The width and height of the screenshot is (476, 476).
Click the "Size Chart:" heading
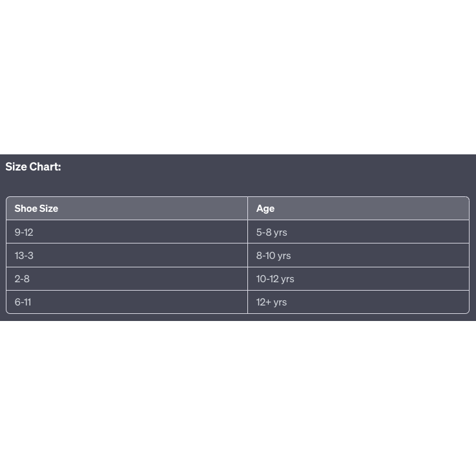(33, 167)
